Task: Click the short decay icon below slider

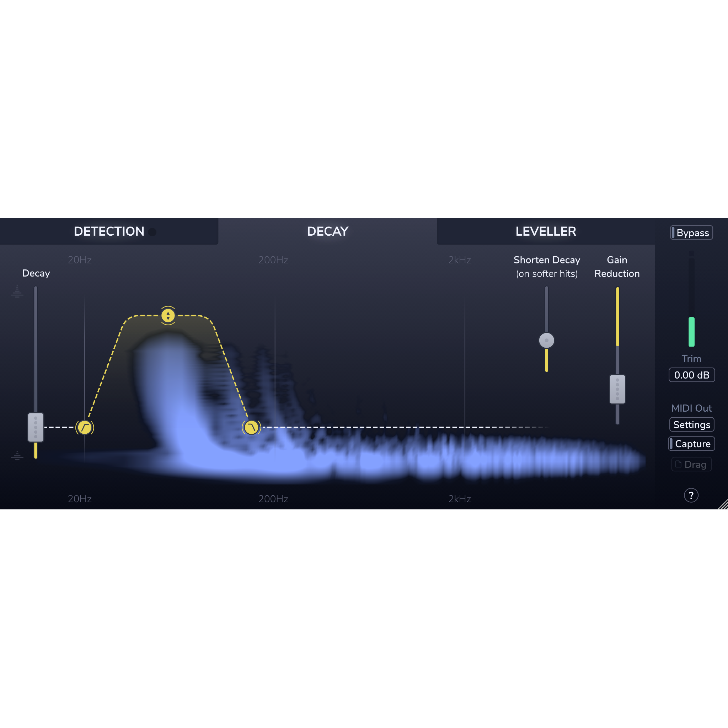Action: coord(17,456)
